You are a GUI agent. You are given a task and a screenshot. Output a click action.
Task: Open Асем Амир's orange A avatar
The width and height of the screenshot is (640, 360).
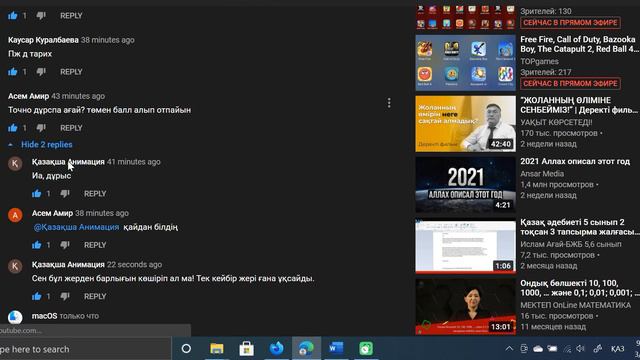point(15,215)
